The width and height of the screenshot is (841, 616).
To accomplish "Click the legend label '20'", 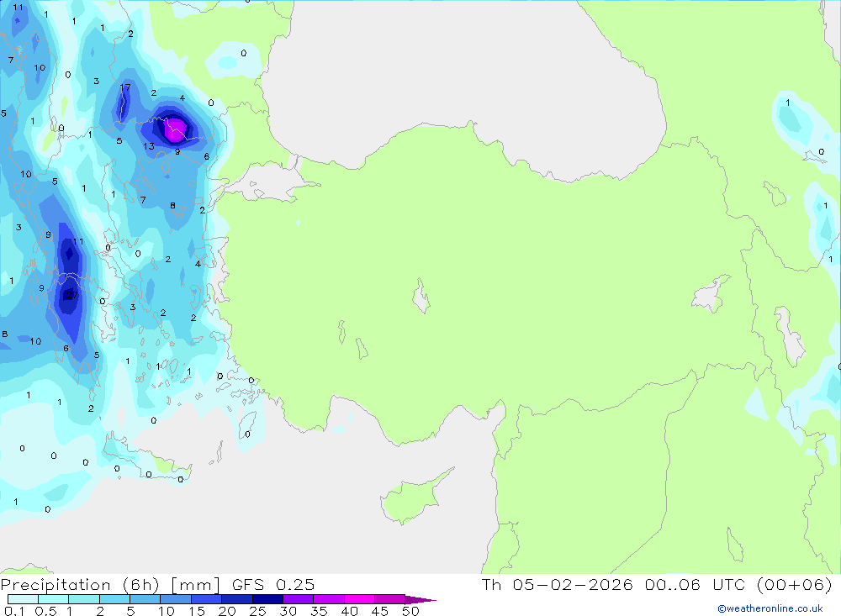I will point(227,611).
